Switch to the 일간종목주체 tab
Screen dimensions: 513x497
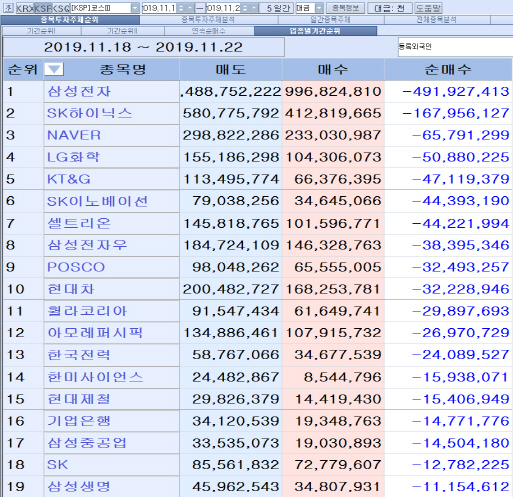pos(331,20)
